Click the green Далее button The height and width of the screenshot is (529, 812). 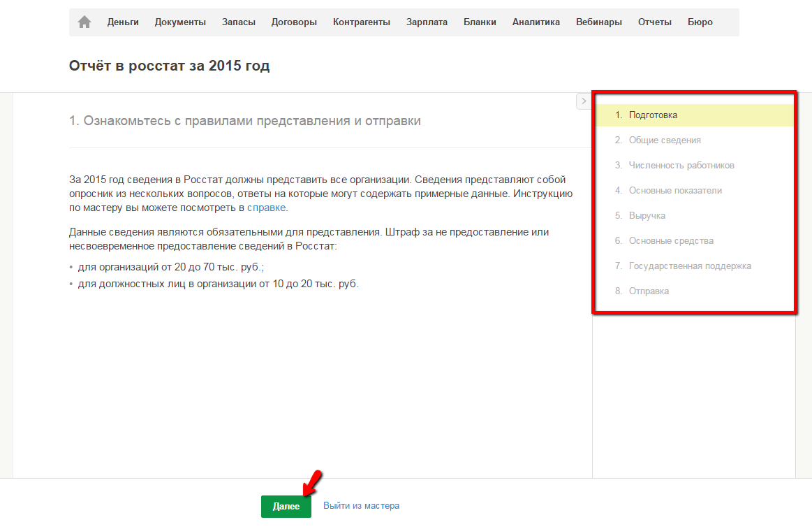[x=286, y=506]
